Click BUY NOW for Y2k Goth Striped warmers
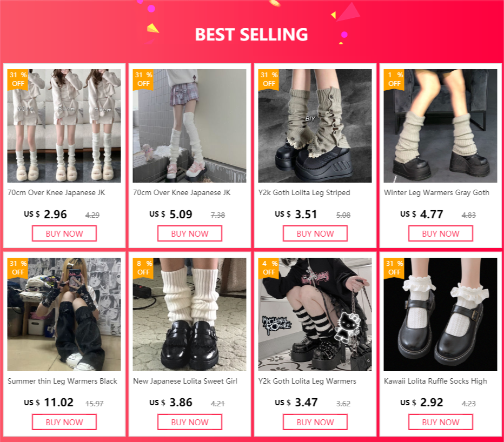504x442 pixels. [x=315, y=233]
